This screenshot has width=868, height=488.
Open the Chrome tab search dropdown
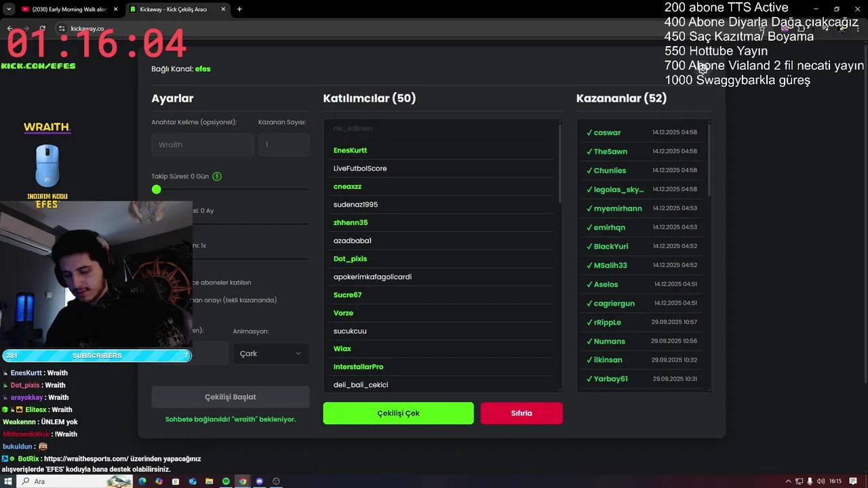pyautogui.click(x=9, y=9)
